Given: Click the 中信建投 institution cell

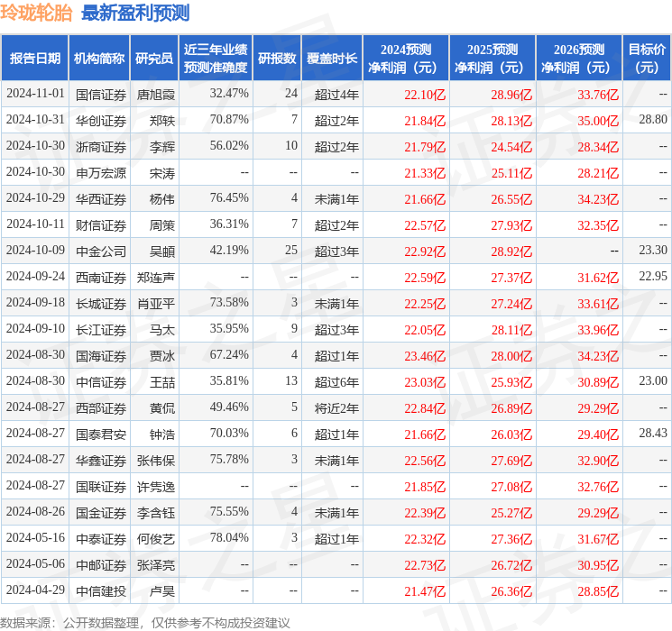Looking at the screenshot, I should tap(101, 591).
